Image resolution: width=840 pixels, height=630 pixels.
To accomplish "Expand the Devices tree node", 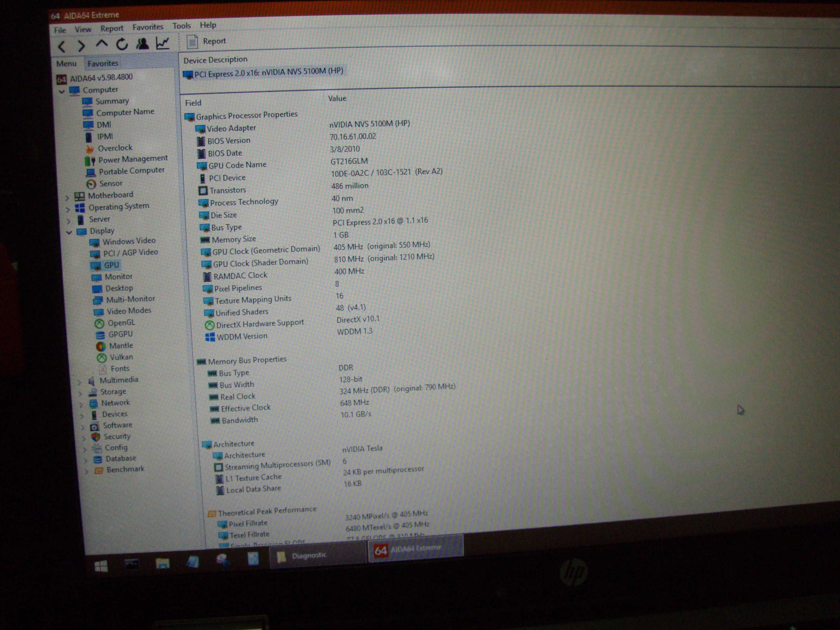I will 82,416.
